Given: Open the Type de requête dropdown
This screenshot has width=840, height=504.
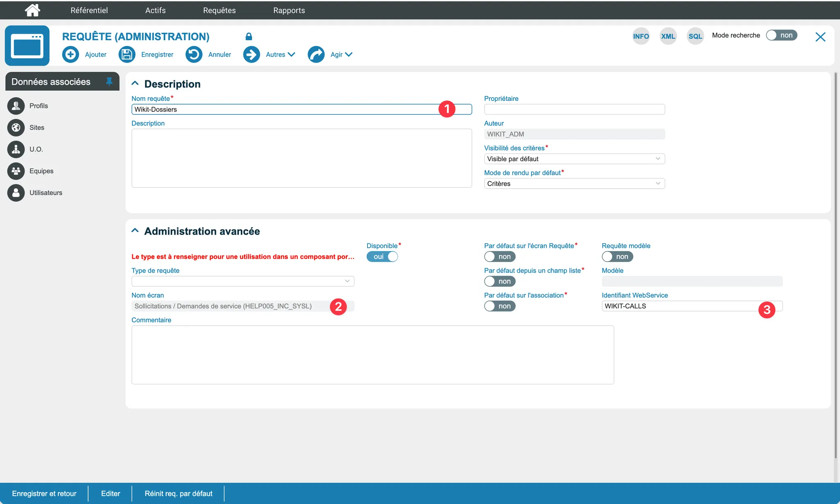Looking at the screenshot, I should point(242,281).
